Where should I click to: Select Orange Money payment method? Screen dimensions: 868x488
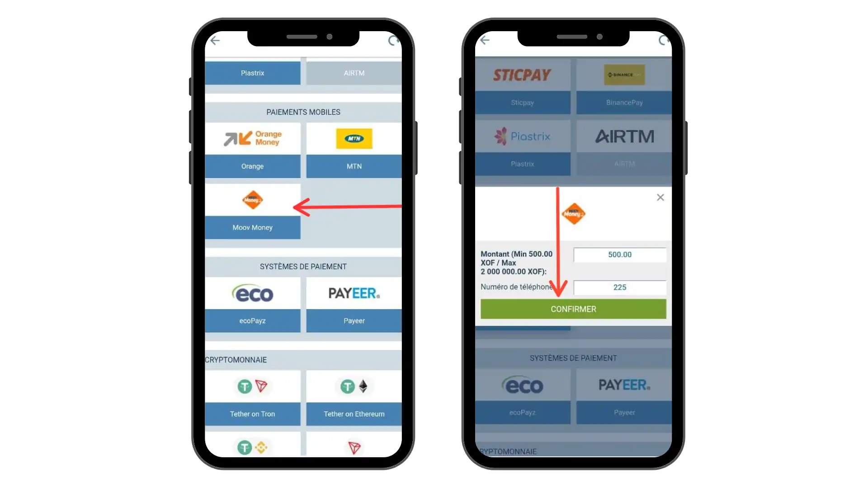pyautogui.click(x=251, y=148)
